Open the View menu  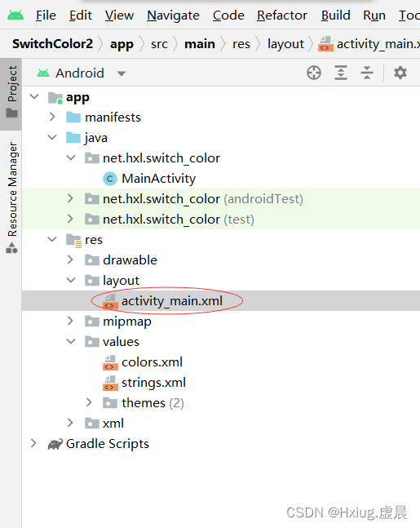[x=119, y=16]
